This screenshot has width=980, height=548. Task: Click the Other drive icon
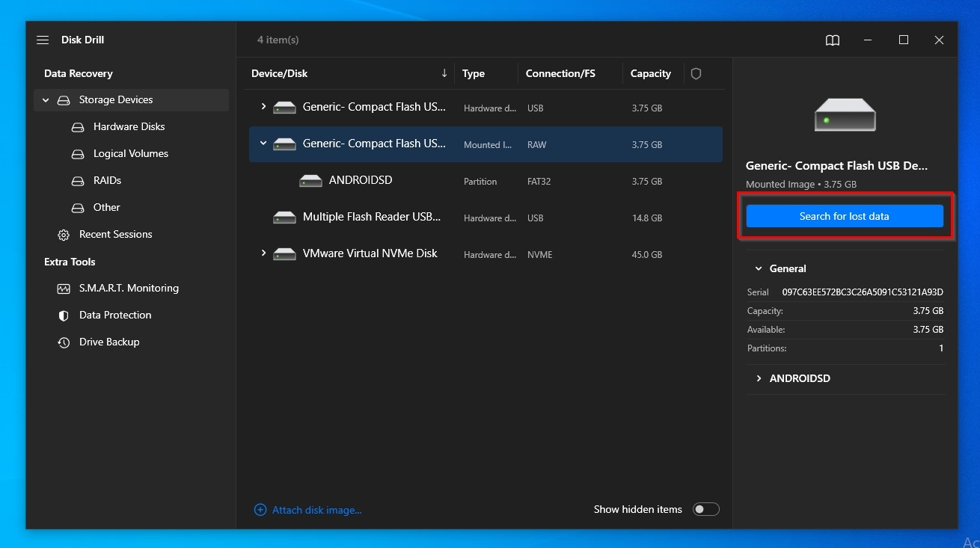pyautogui.click(x=78, y=208)
